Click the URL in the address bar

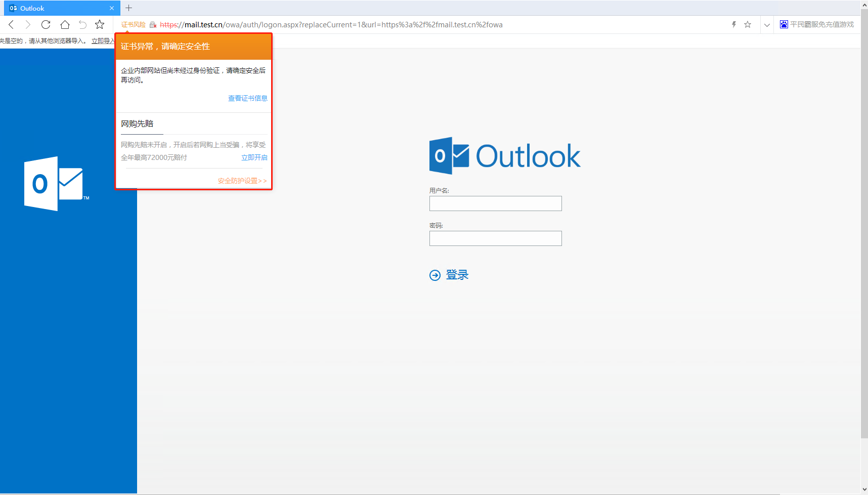pyautogui.click(x=331, y=25)
